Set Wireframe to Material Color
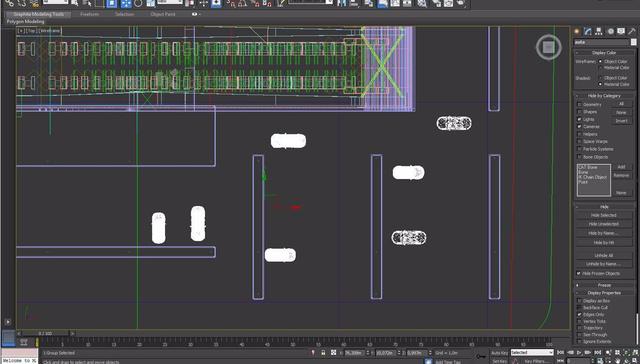 pyautogui.click(x=600, y=68)
